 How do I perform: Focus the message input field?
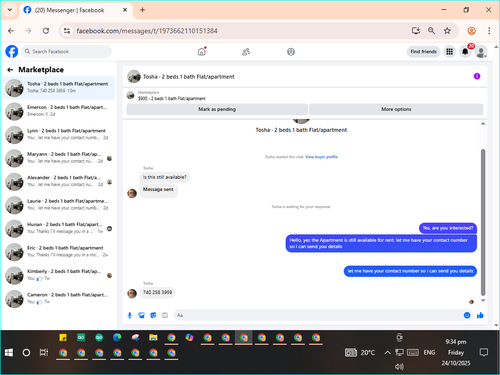click(317, 315)
